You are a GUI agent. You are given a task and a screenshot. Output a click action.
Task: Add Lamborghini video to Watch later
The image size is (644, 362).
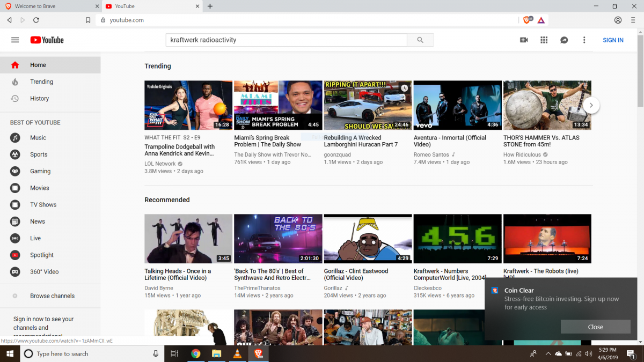[x=404, y=88]
